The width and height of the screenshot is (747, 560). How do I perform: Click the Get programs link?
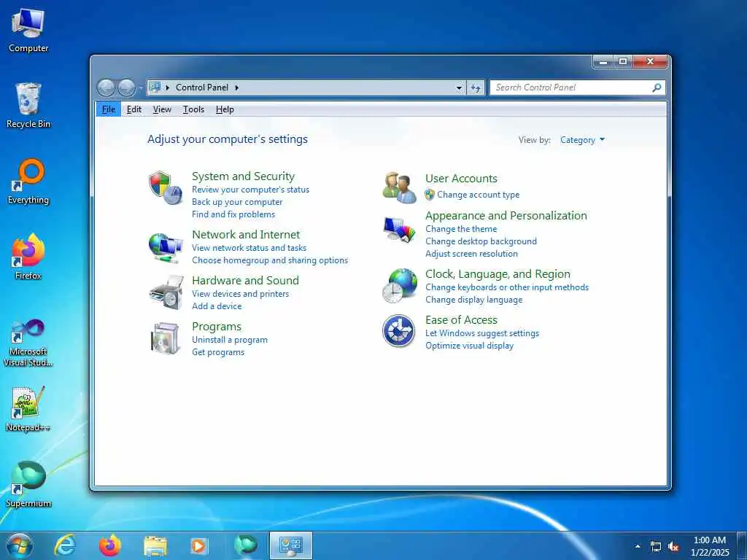pos(218,352)
